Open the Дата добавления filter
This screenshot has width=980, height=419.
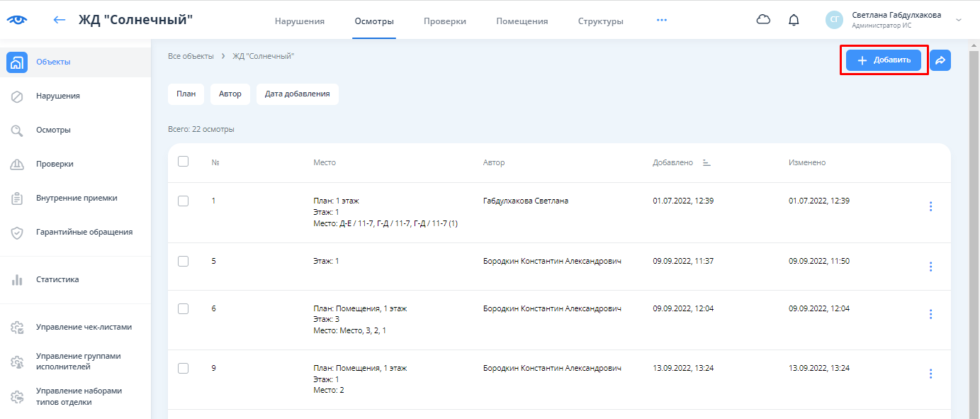pos(297,94)
